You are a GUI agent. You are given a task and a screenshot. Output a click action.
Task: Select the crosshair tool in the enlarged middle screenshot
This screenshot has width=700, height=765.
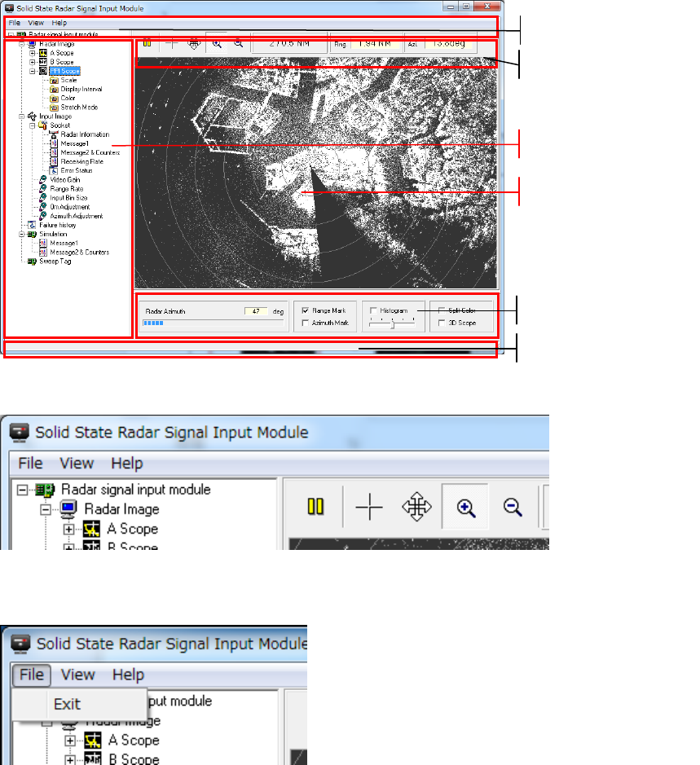(x=369, y=507)
